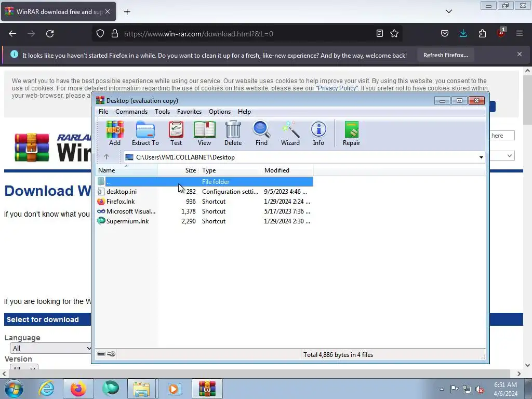
Task: Open the Firefox hamburger menu
Action: click(520, 34)
